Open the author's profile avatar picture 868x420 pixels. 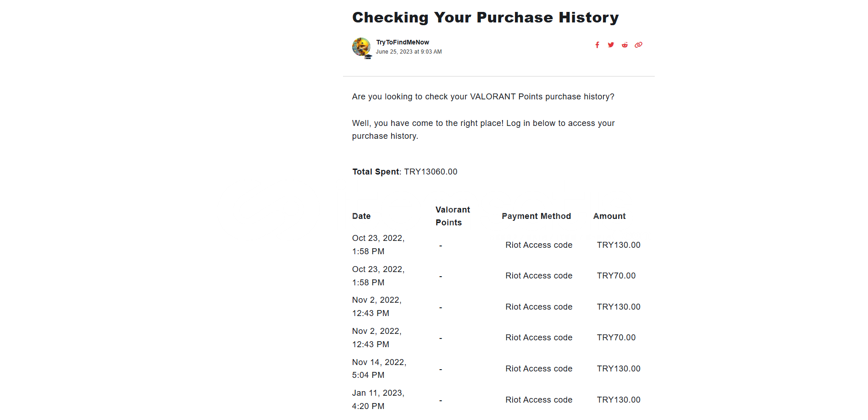361,46
